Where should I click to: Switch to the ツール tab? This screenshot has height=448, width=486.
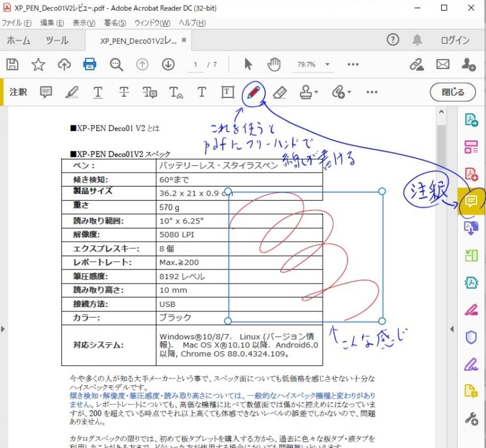(x=57, y=40)
